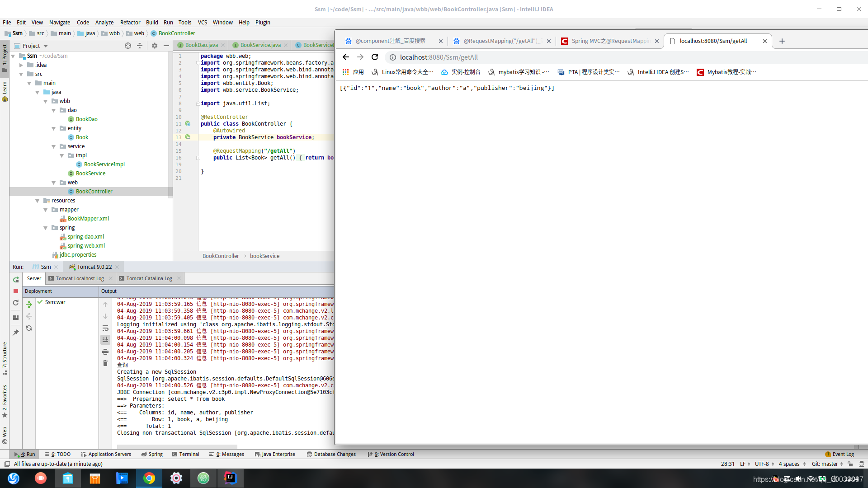The width and height of the screenshot is (868, 488).
Task: Open the 应用 apps bookmark
Action: pos(353,72)
